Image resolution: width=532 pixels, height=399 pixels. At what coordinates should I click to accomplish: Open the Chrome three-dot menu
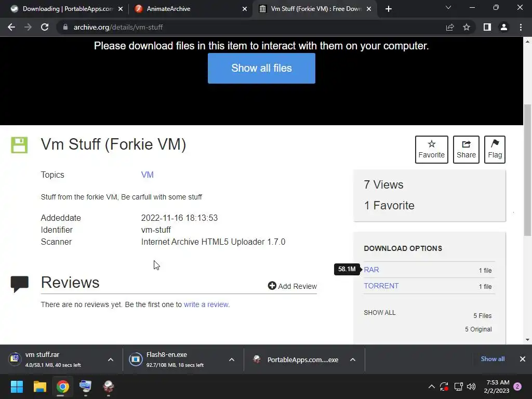pos(521,27)
